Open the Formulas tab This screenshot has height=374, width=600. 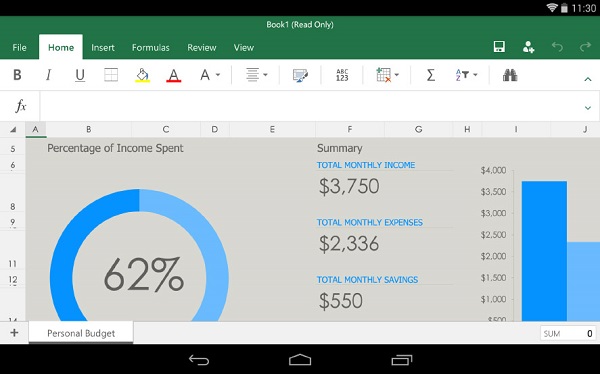150,47
